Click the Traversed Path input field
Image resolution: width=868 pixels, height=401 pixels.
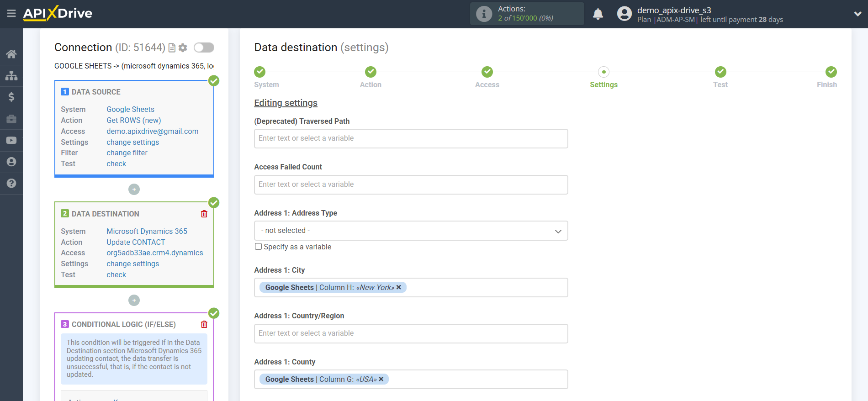point(411,138)
